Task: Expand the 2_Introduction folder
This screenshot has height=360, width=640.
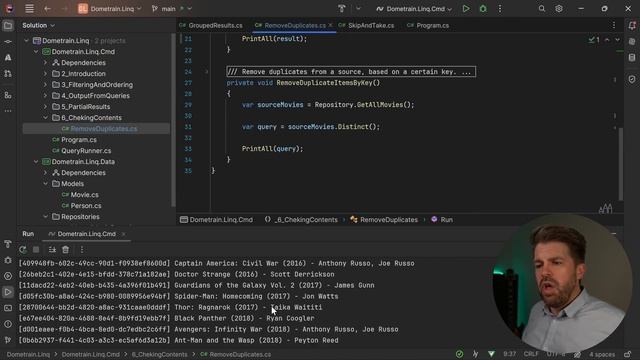Action: (45, 74)
